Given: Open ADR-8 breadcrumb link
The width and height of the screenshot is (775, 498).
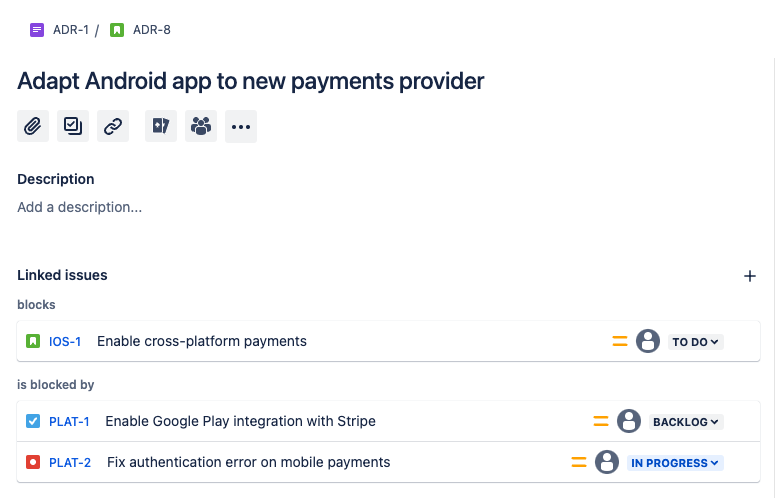Looking at the screenshot, I should coord(151,30).
